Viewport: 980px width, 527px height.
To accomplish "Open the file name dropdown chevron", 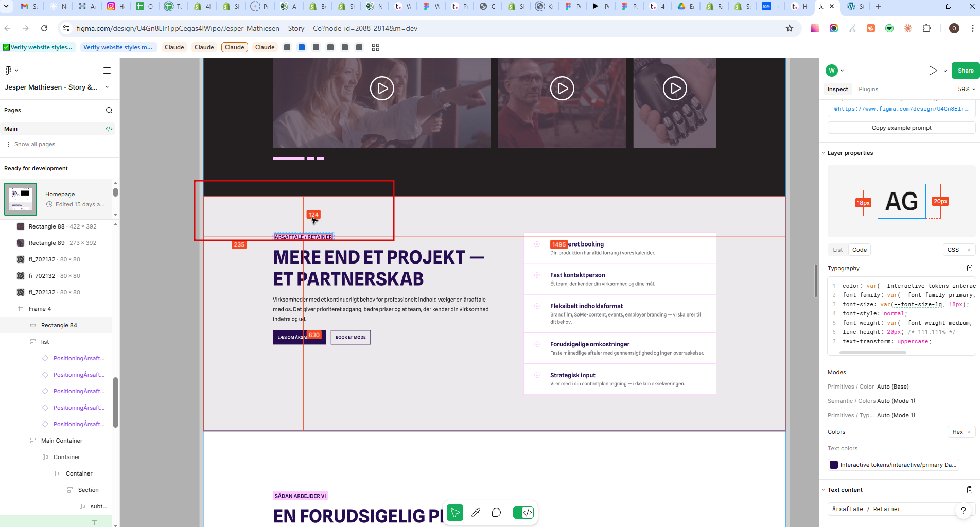I will click(107, 87).
